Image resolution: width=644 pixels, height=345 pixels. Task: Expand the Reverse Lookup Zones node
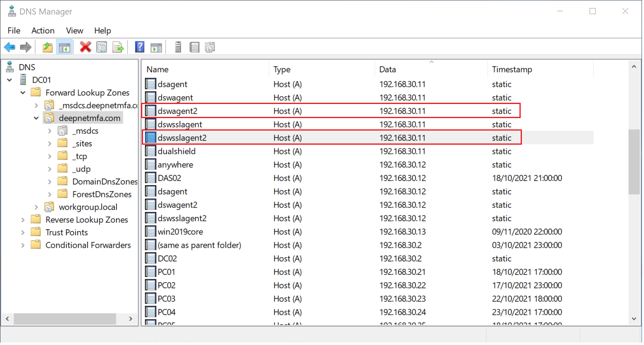(23, 220)
